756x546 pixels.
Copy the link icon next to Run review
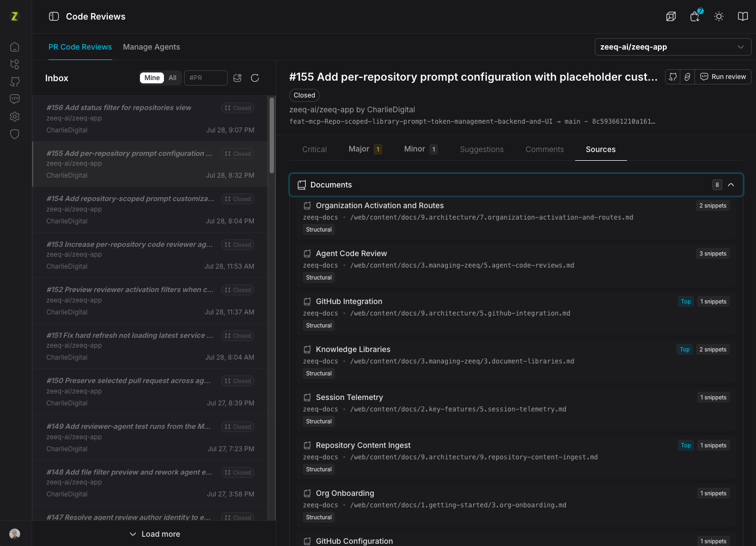click(687, 77)
